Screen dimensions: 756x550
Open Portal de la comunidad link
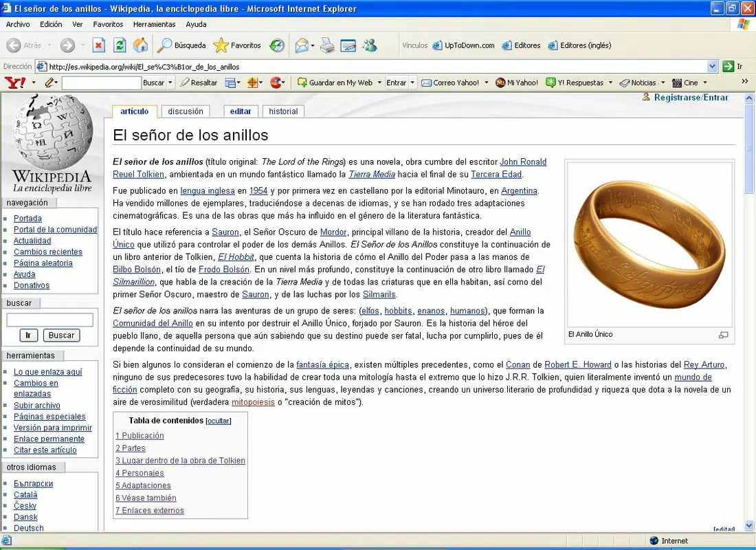tap(56, 230)
